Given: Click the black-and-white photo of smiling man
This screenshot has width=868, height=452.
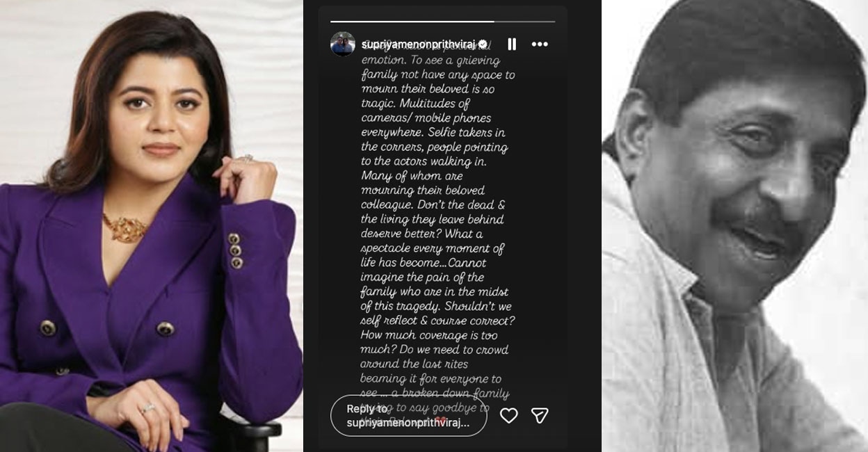Looking at the screenshot, I should [x=734, y=226].
